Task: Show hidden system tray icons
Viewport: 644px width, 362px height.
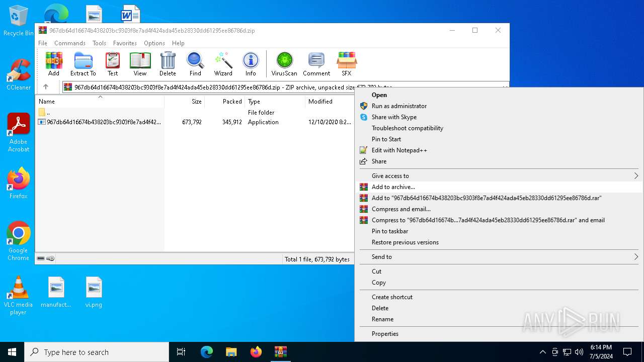Action: coord(542,352)
